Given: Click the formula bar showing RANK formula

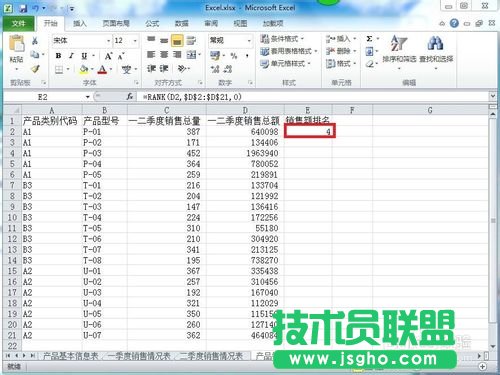Looking at the screenshot, I should tap(313, 97).
